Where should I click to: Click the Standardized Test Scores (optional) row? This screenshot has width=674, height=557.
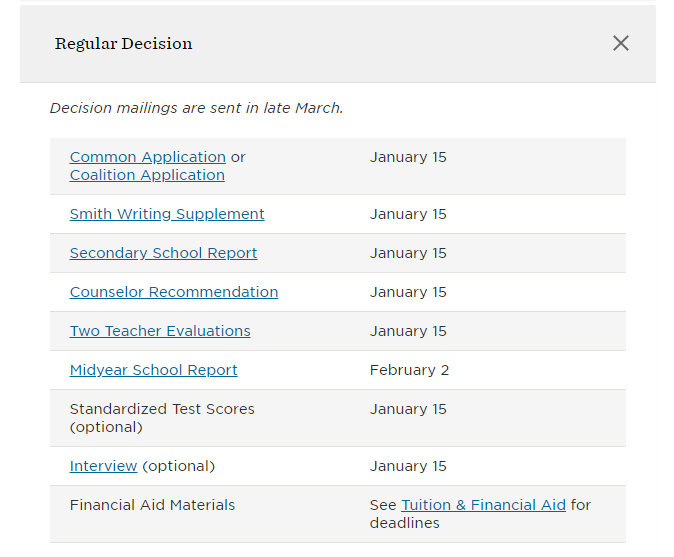pyautogui.click(x=338, y=418)
